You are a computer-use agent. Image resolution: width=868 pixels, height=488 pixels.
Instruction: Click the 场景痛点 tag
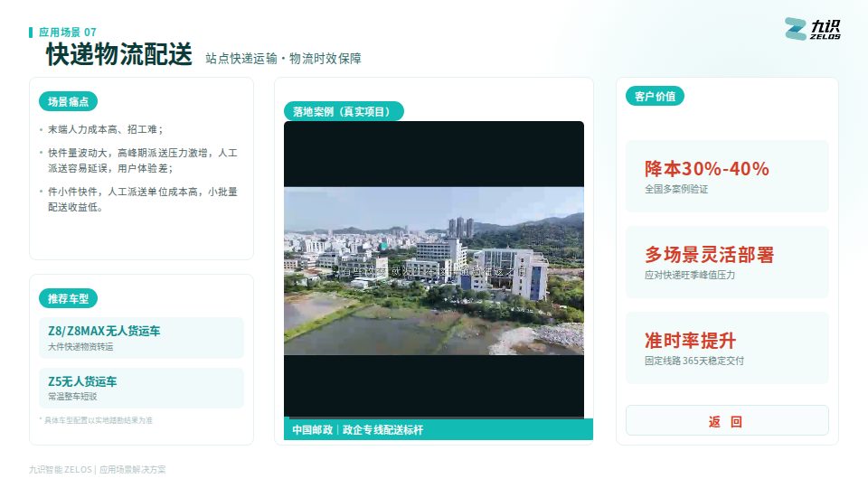tap(68, 102)
